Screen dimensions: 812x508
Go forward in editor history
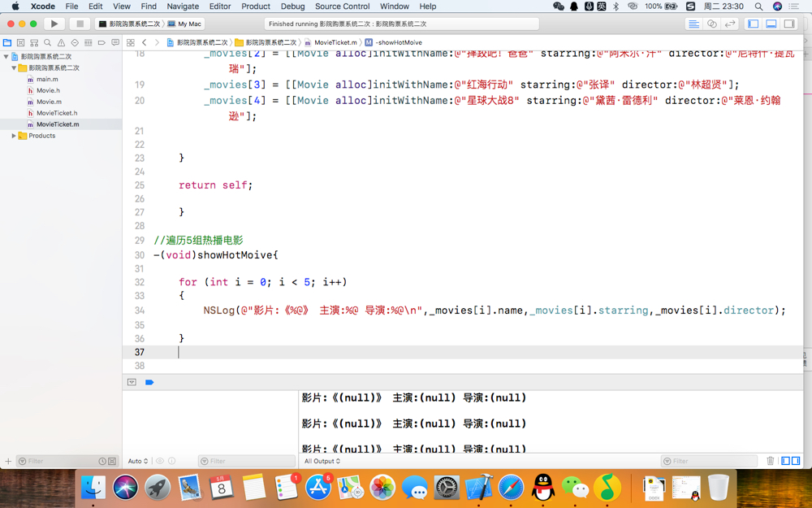tap(157, 42)
